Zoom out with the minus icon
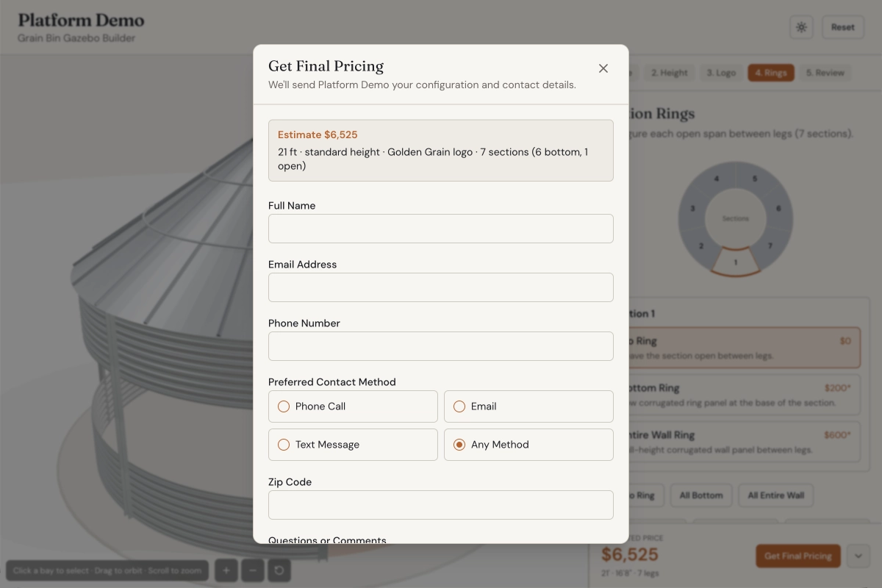Viewport: 882px width, 588px height. [253, 570]
